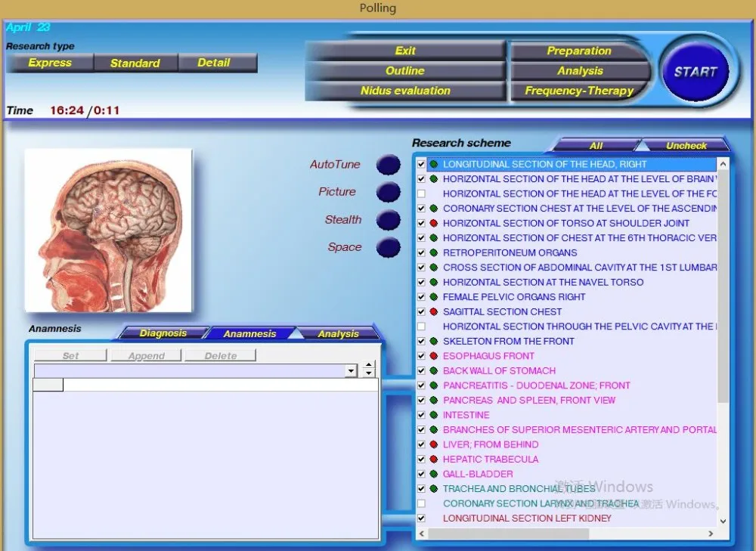Toggle the AutoTune round indicator button
The image size is (756, 551).
pos(388,165)
